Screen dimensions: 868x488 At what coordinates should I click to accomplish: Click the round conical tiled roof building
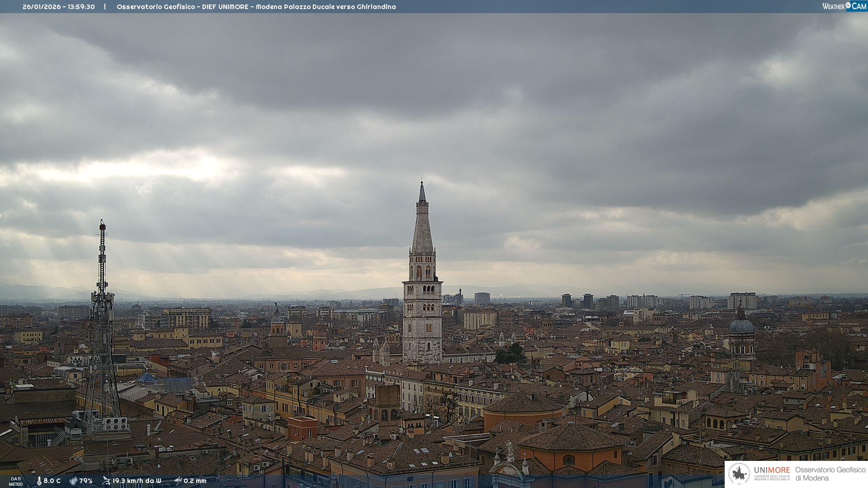click(523, 403)
